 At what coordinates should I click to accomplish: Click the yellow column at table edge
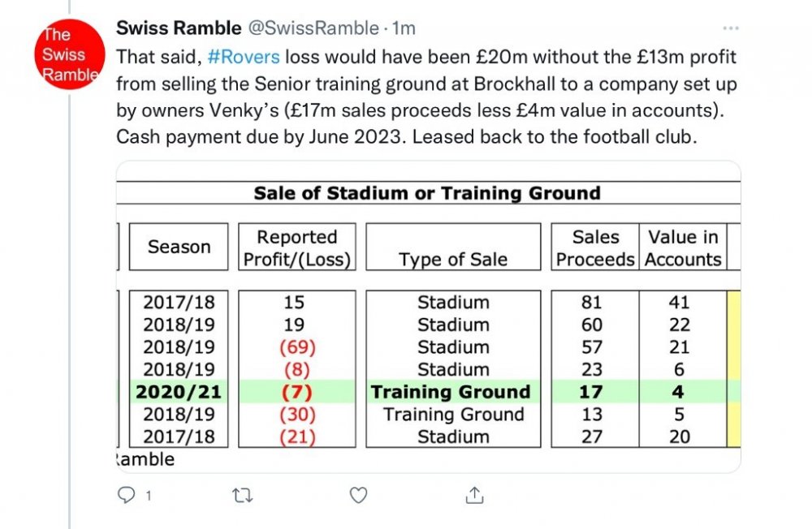(733, 369)
